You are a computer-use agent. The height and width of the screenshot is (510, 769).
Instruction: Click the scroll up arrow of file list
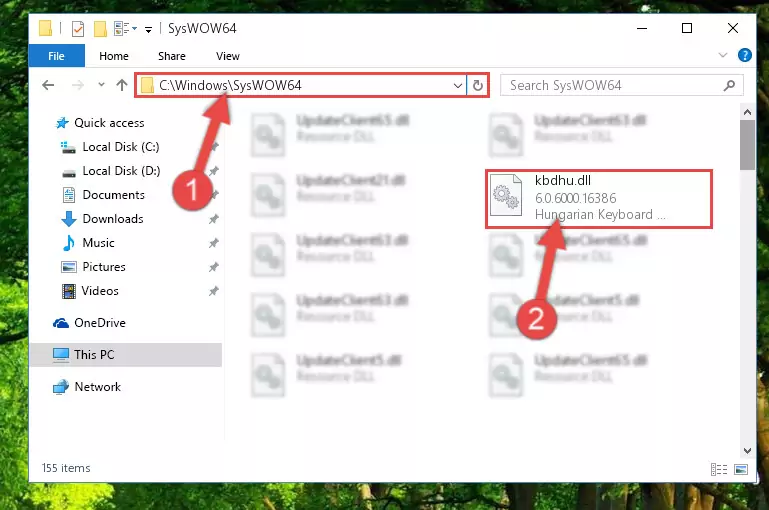tap(747, 112)
